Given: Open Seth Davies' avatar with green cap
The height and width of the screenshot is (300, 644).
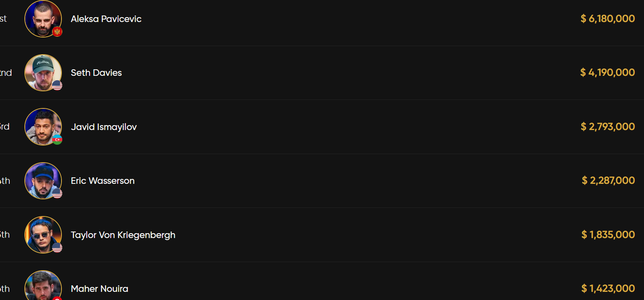Looking at the screenshot, I should pos(42,72).
